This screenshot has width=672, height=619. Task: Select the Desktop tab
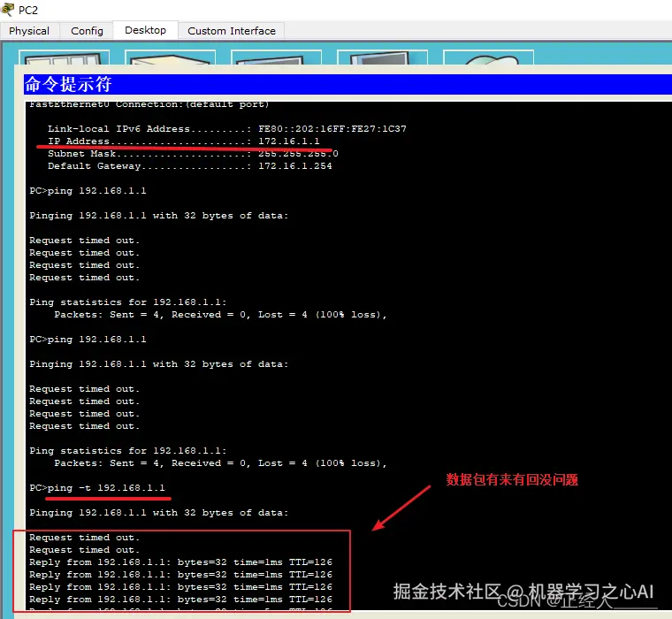coord(145,30)
